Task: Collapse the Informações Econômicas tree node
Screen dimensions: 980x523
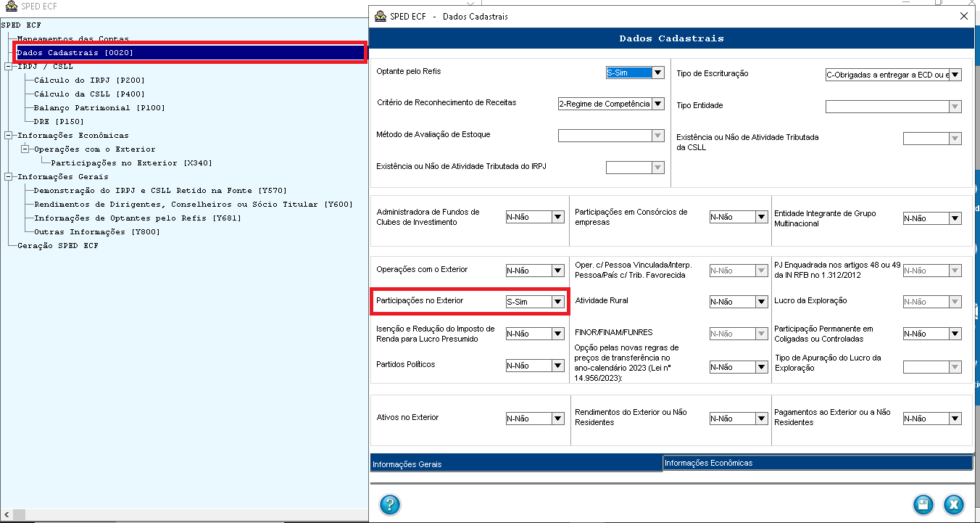Action: click(8, 135)
